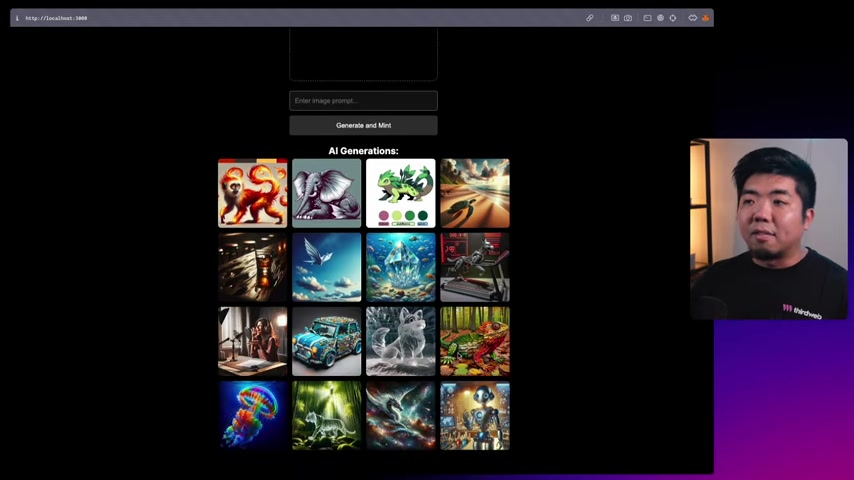Select the turtle on beach image
The image size is (854, 480).
coord(475,193)
